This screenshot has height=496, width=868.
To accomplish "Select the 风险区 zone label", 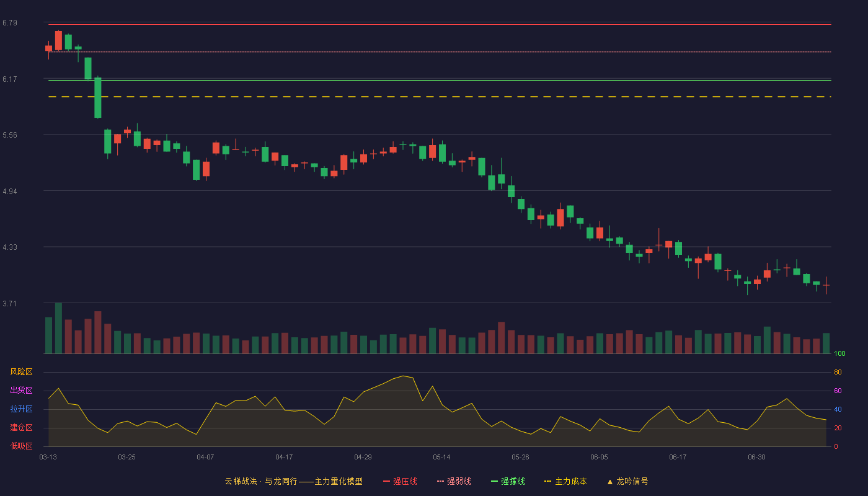I will point(21,372).
